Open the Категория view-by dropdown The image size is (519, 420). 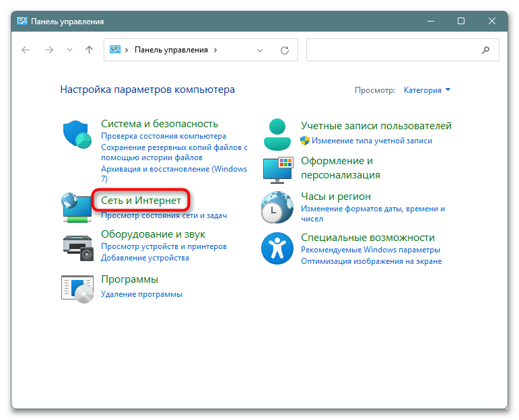click(x=427, y=90)
